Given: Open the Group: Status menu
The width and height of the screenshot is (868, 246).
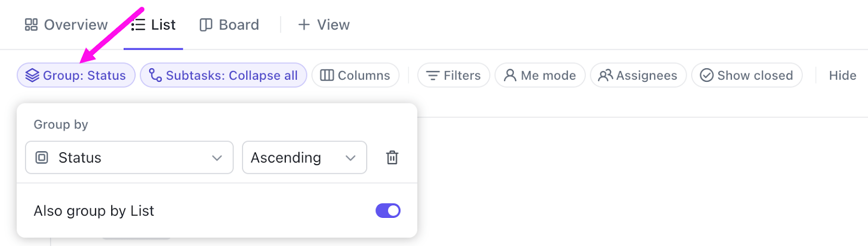Looking at the screenshot, I should pyautogui.click(x=76, y=75).
